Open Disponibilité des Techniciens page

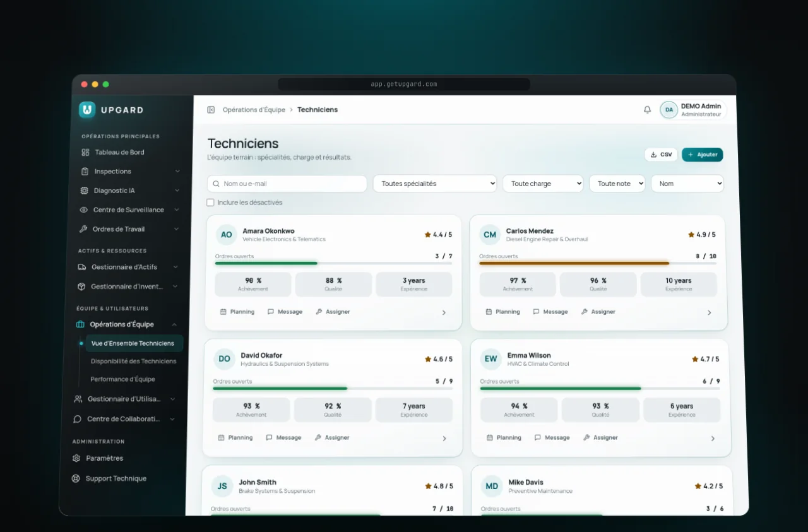(x=133, y=361)
